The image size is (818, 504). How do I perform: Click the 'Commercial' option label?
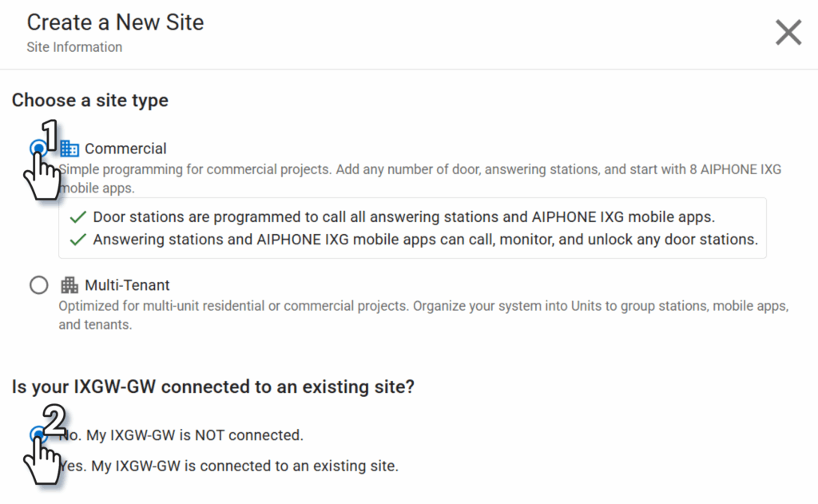click(x=125, y=149)
